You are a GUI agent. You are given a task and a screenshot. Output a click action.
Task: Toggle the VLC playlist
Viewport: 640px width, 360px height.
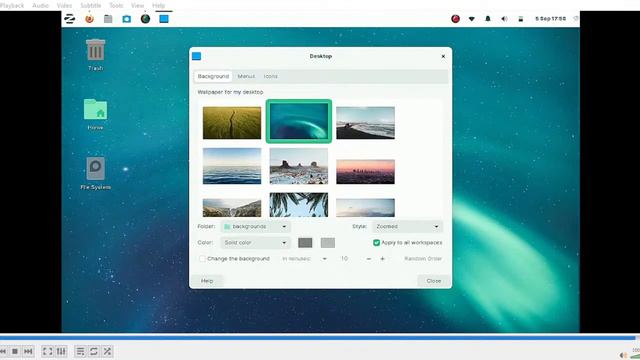[80, 351]
